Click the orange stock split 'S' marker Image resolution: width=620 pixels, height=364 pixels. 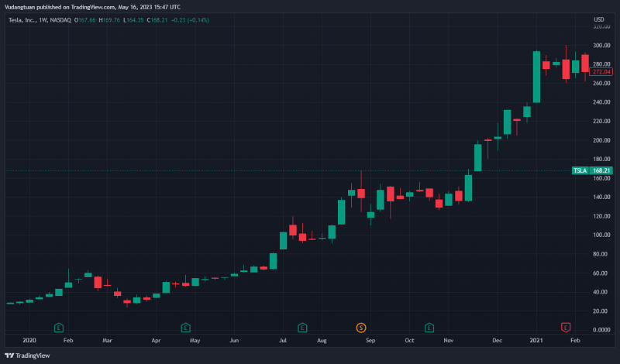pyautogui.click(x=360, y=328)
